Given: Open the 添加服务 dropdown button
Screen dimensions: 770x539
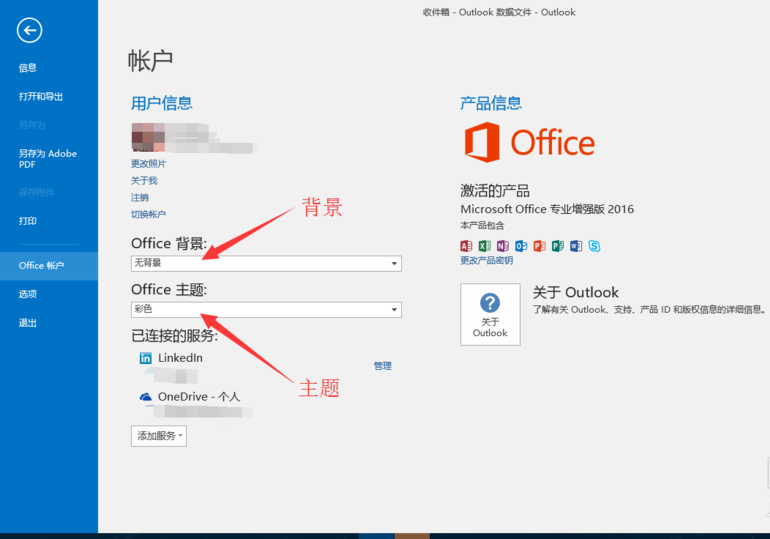Looking at the screenshot, I should (158, 436).
